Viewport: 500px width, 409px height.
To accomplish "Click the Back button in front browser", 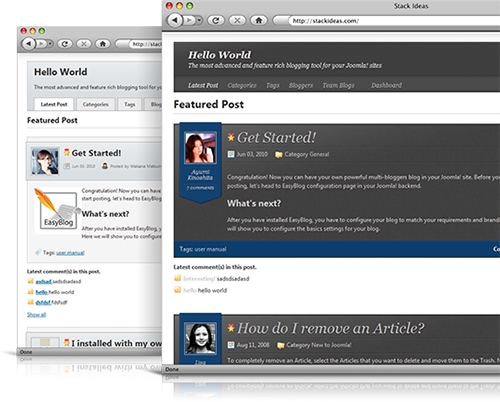I will (x=175, y=21).
